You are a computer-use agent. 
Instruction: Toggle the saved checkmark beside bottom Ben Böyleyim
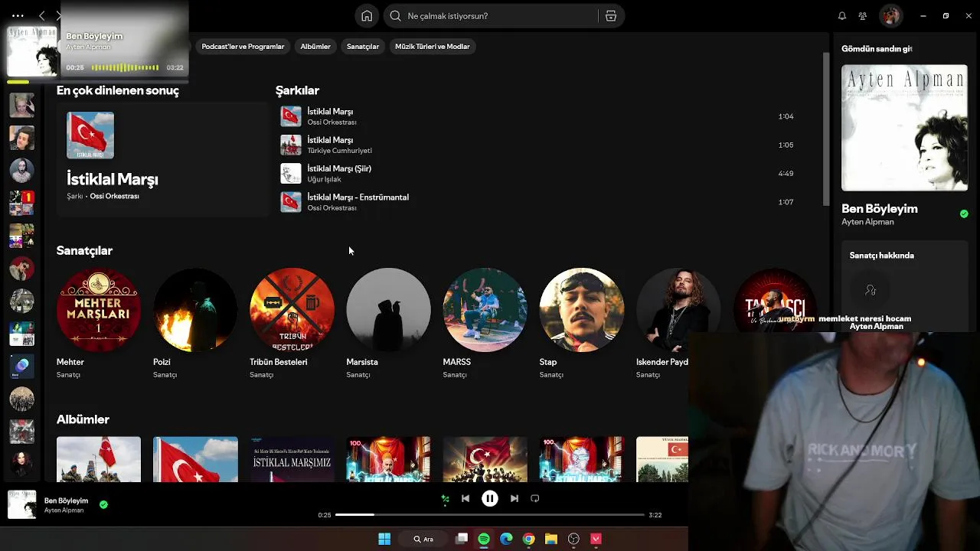pos(103,505)
